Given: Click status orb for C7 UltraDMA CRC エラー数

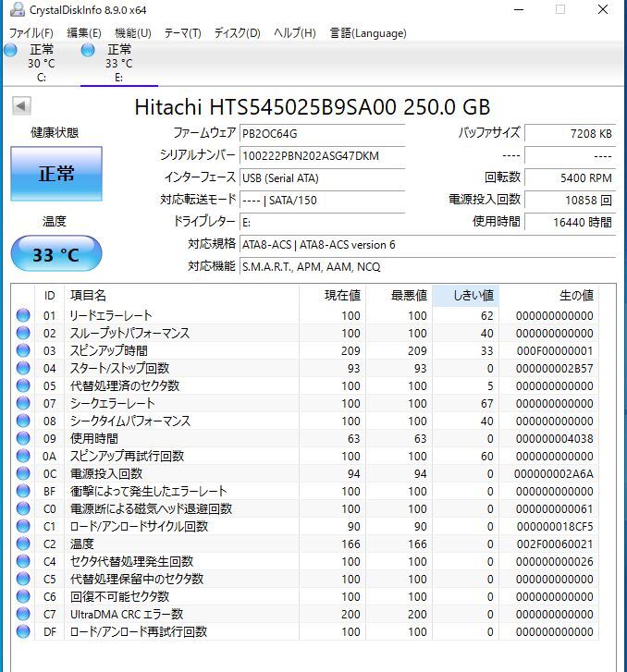Looking at the screenshot, I should point(23,614).
